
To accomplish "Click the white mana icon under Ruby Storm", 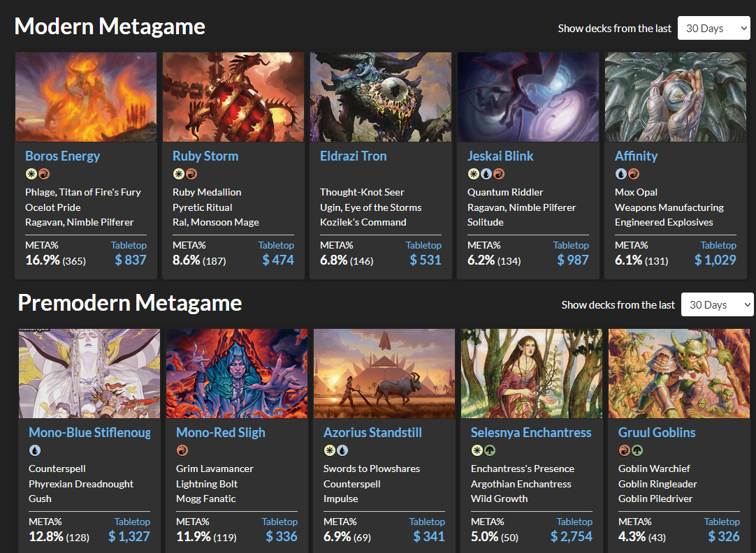I will 179,174.
